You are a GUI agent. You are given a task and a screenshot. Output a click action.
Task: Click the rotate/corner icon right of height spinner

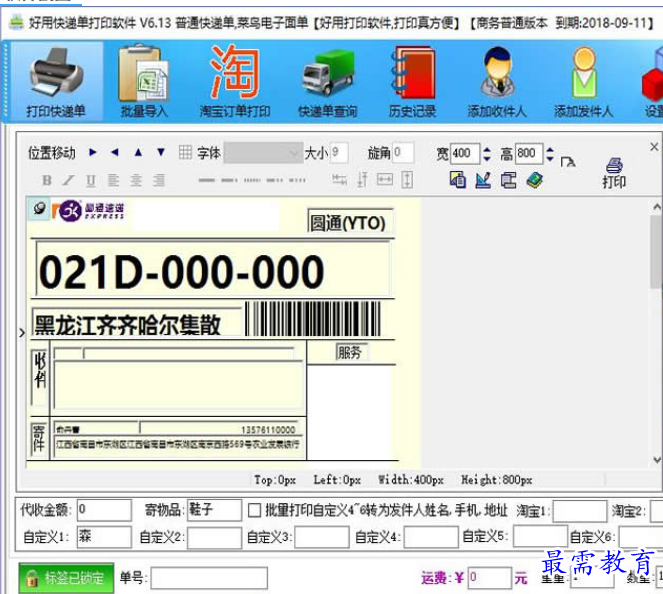[567, 162]
